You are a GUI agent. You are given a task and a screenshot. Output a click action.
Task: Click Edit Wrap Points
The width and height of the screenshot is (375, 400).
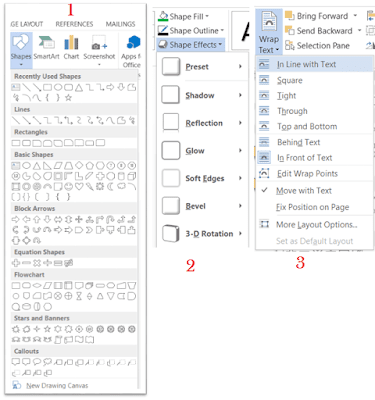coord(314,174)
